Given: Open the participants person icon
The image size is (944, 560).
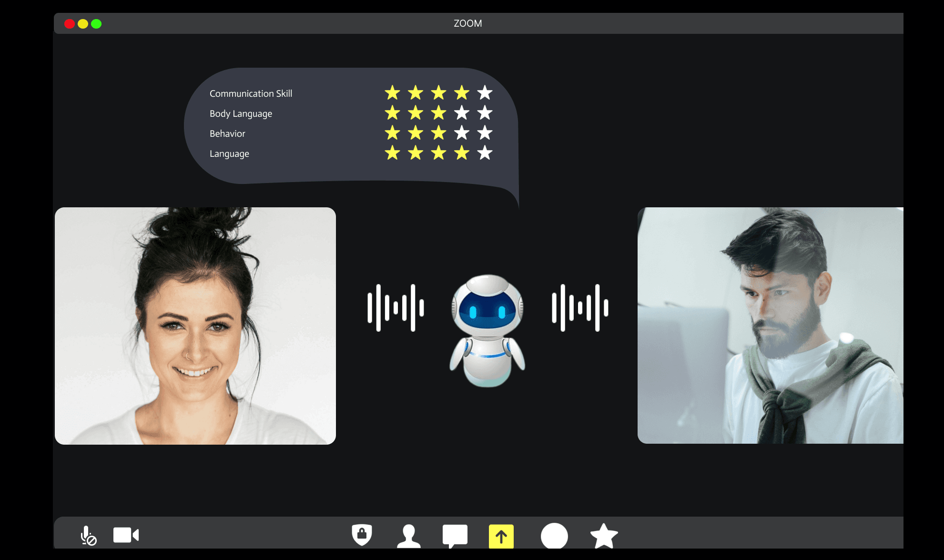Looking at the screenshot, I should coord(408,536).
